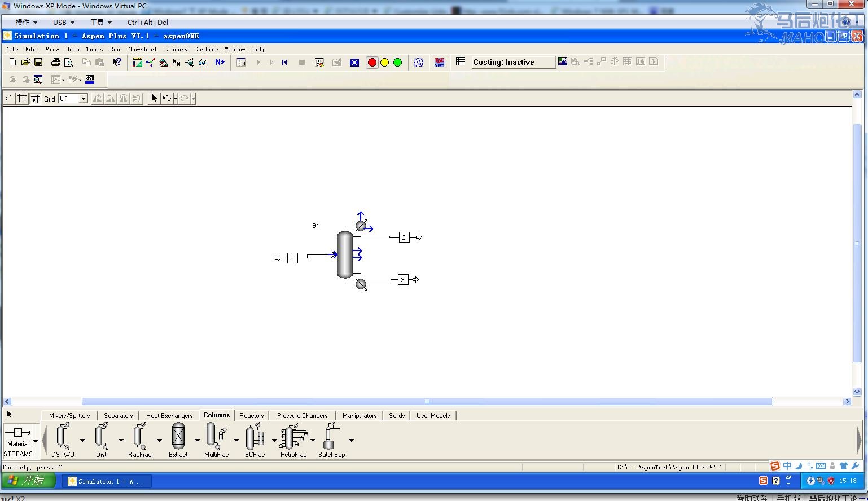The height and width of the screenshot is (501, 868).
Task: Select the pointer tool in drawing toolbar
Action: click(x=154, y=98)
